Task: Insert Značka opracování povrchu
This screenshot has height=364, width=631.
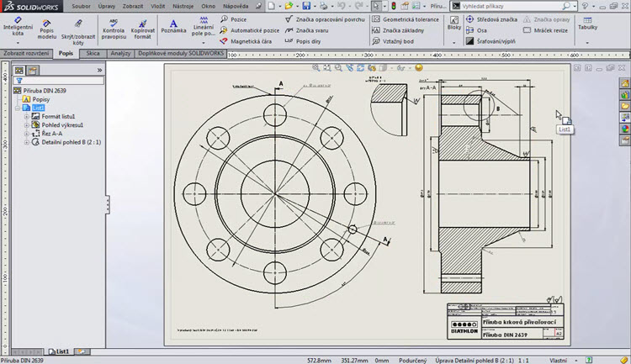Action: coord(325,19)
